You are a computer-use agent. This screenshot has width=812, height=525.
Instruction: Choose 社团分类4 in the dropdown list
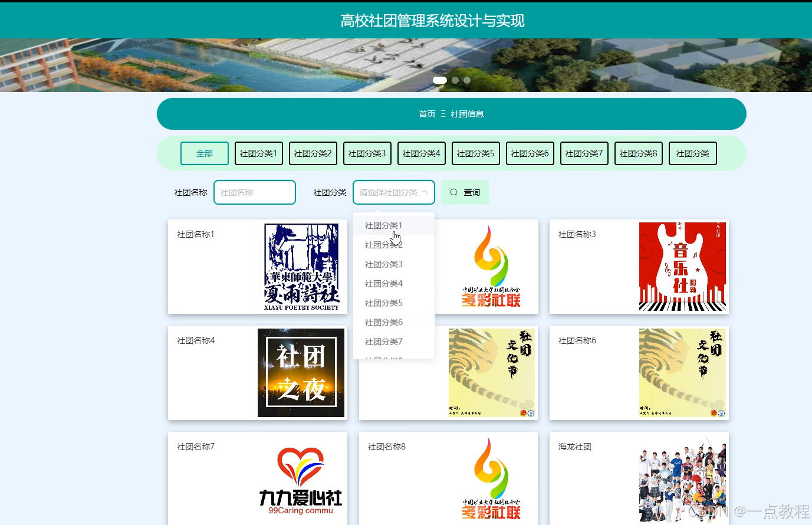pyautogui.click(x=394, y=284)
